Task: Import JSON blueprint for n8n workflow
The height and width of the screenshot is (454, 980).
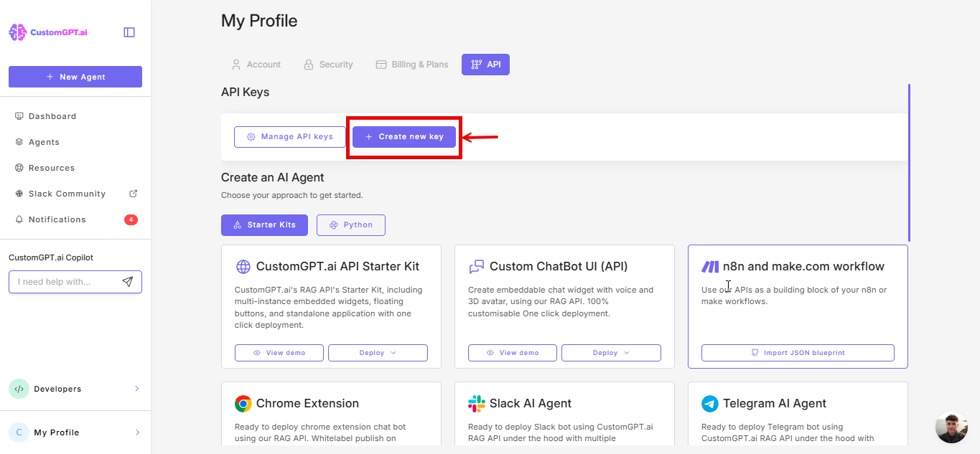Action: coord(798,353)
